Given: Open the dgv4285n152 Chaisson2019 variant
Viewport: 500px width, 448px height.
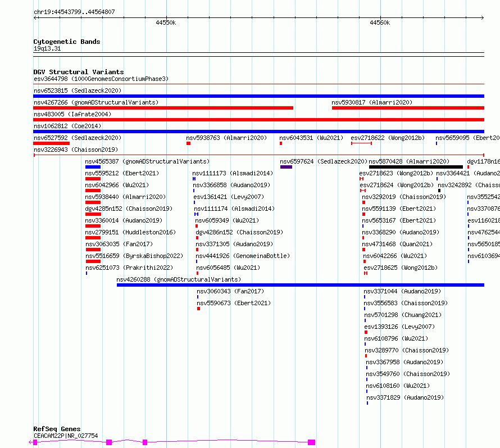Looking at the screenshot, I should (x=129, y=209).
